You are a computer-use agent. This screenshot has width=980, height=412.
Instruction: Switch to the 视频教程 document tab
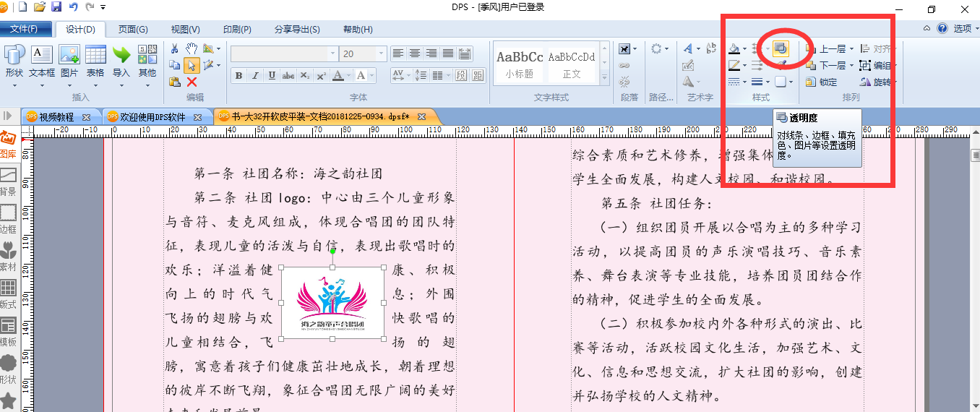[x=58, y=116]
